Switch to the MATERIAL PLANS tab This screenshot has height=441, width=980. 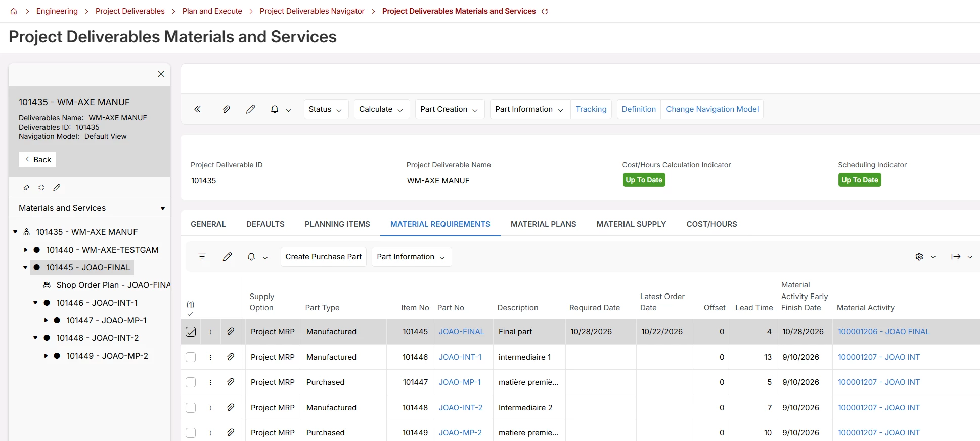(543, 224)
